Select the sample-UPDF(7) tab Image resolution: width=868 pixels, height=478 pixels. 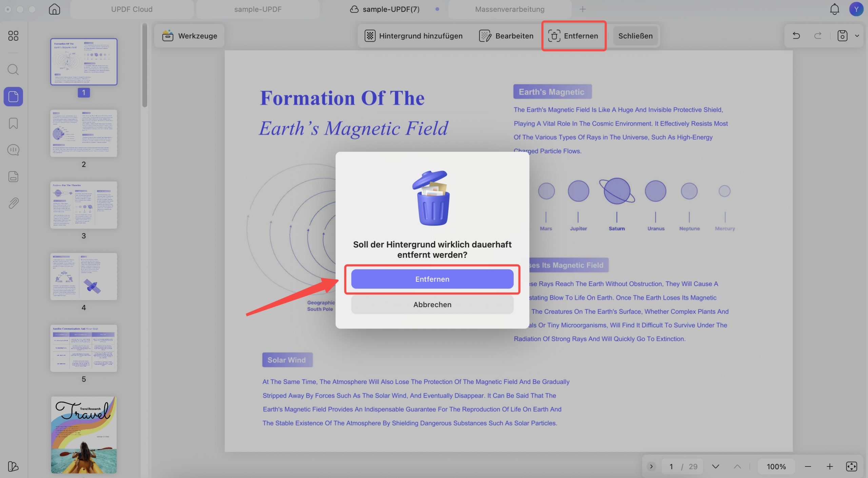pos(391,9)
